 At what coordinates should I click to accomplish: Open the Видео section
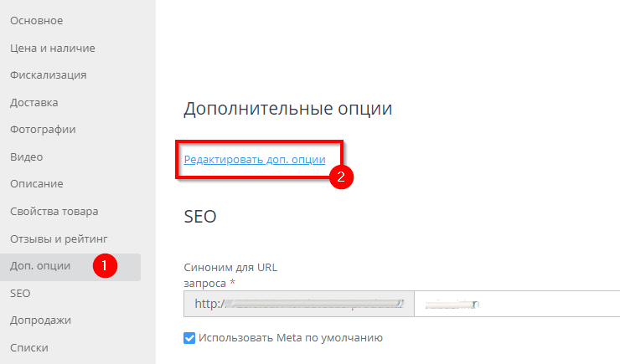(26, 156)
